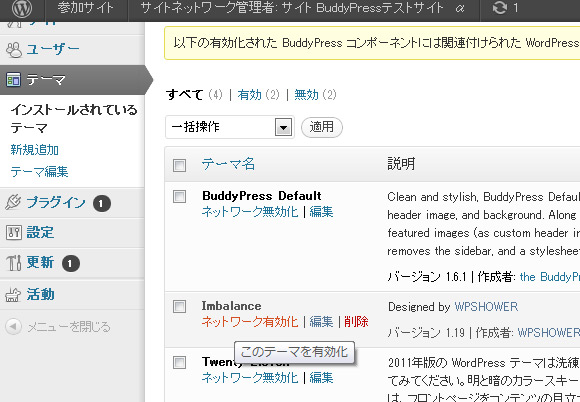
Task: Open the 一括操作 bulk actions dropdown
Action: click(230, 127)
